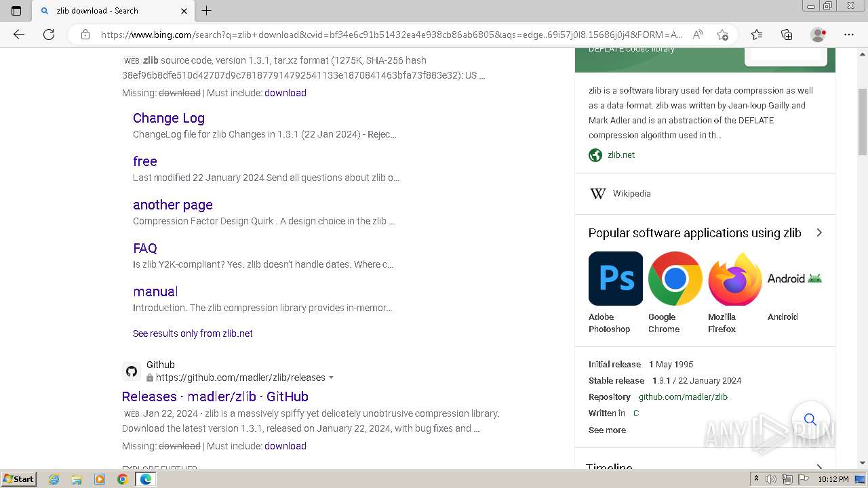
Task: Reload the Bing search page
Action: point(49,35)
